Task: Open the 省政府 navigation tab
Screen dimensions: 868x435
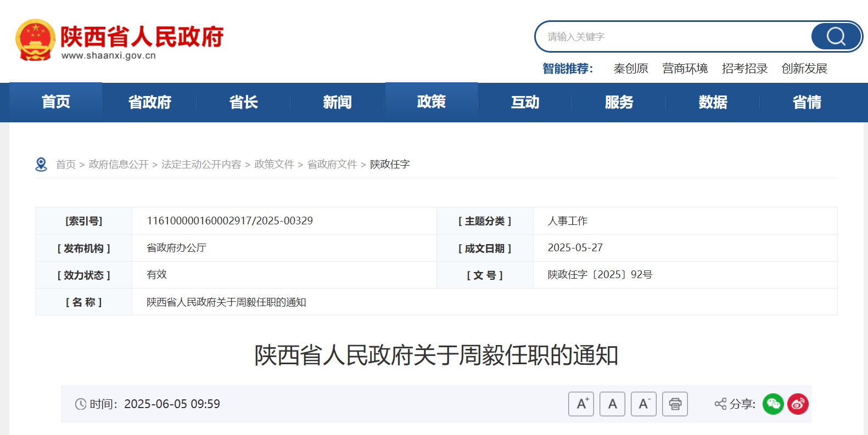Action: [x=149, y=102]
